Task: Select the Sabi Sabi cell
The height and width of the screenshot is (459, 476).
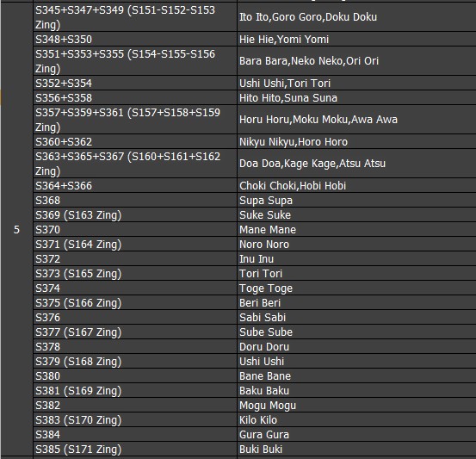Action: (356, 317)
